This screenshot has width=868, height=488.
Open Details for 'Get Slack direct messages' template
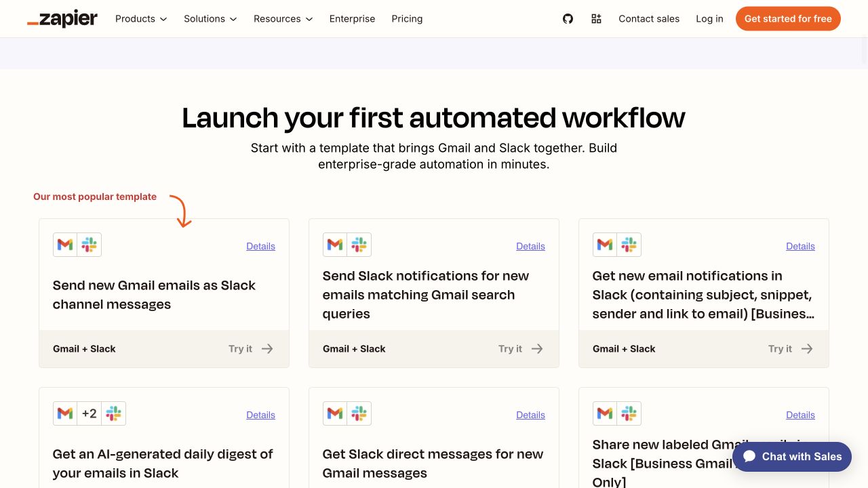point(530,415)
